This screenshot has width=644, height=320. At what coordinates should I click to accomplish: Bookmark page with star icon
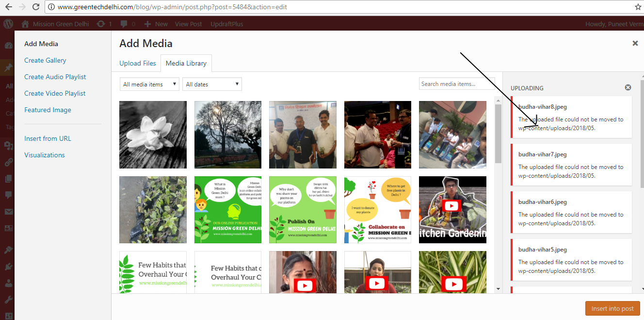pyautogui.click(x=638, y=7)
